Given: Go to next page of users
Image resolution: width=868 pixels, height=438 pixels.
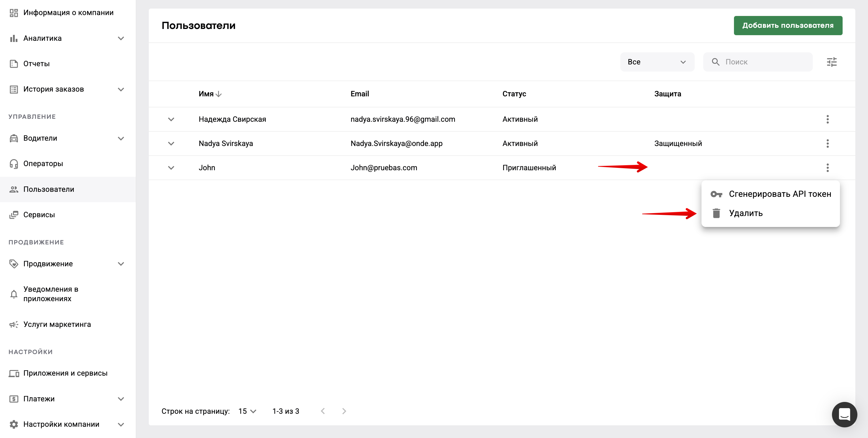Looking at the screenshot, I should (x=344, y=411).
